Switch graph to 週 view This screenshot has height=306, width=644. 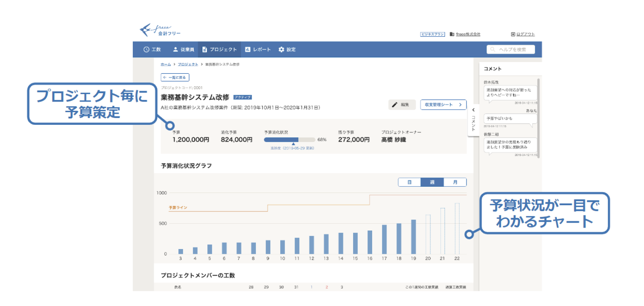pos(432,183)
